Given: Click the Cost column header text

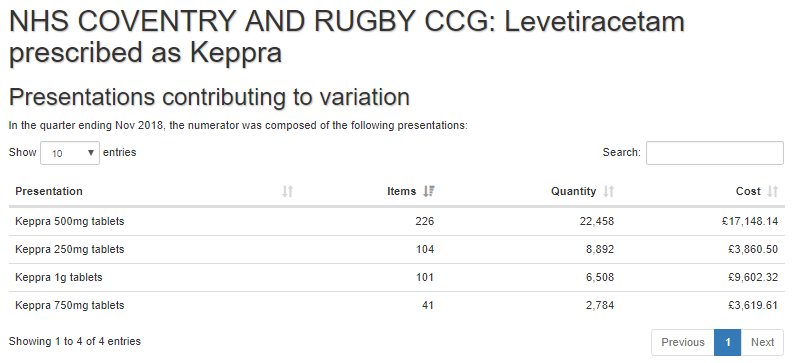Looking at the screenshot, I should click(748, 191).
